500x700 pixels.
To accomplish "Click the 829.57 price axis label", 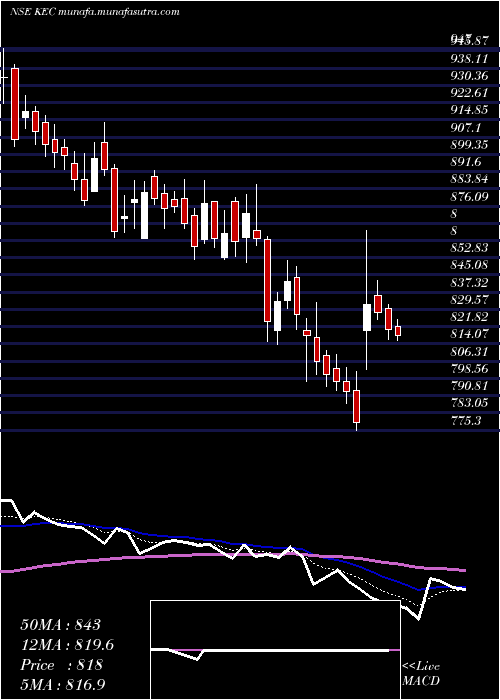I will (x=469, y=300).
